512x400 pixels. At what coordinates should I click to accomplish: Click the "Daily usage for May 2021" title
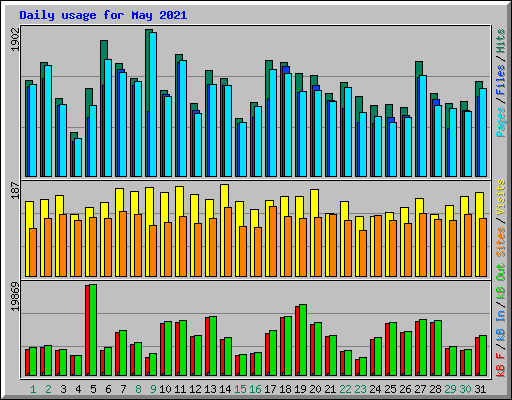coord(103,15)
